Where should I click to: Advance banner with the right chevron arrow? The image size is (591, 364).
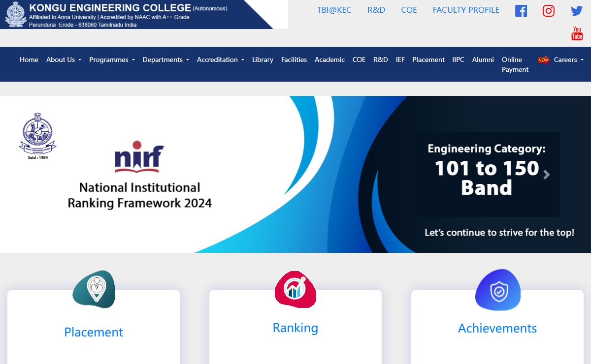(x=546, y=175)
